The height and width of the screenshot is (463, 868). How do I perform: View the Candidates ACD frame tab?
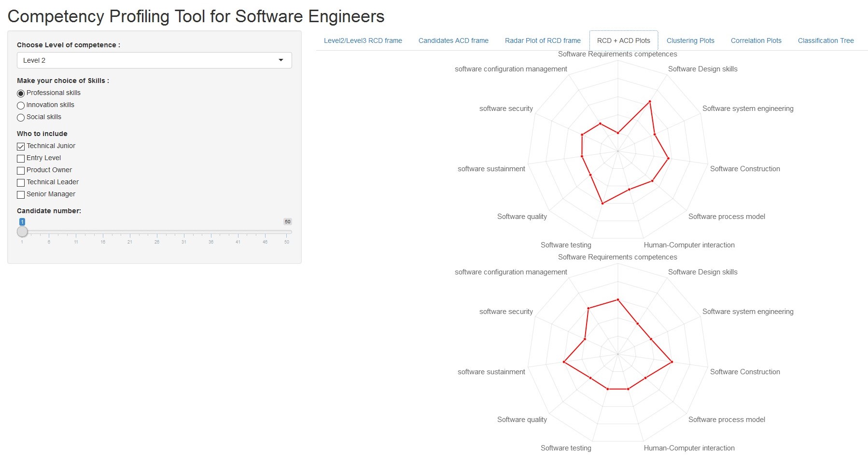[453, 41]
